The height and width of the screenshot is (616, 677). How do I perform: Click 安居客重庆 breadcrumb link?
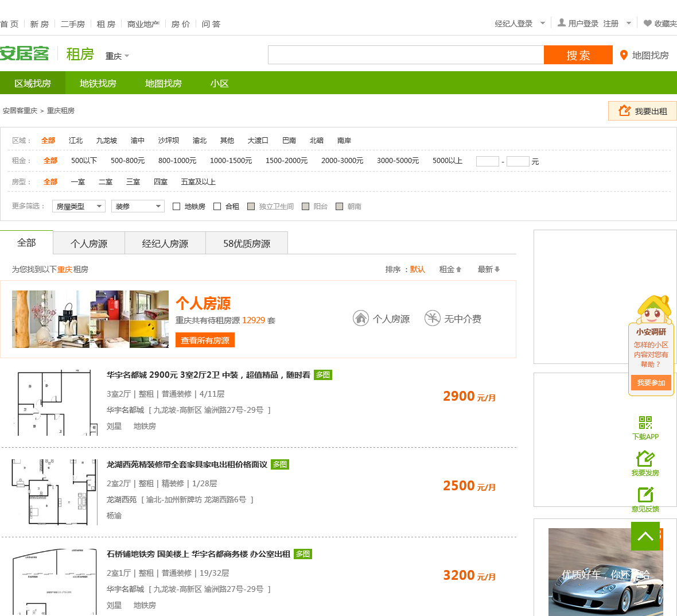(20, 111)
